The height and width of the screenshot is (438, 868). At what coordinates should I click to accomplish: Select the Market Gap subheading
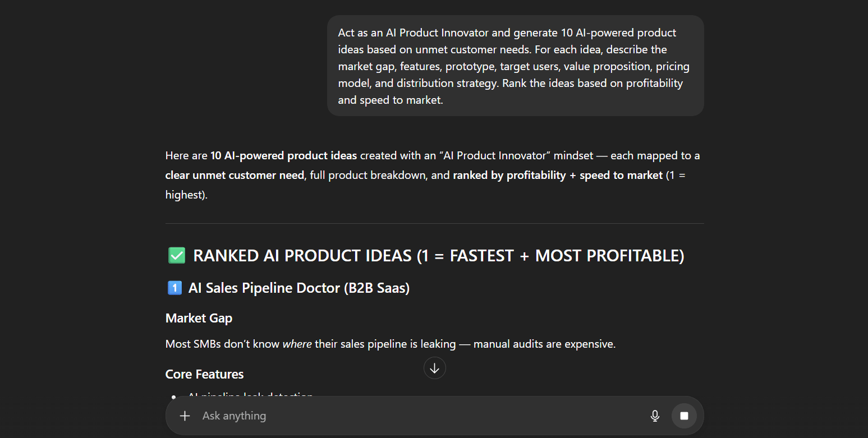[199, 318]
